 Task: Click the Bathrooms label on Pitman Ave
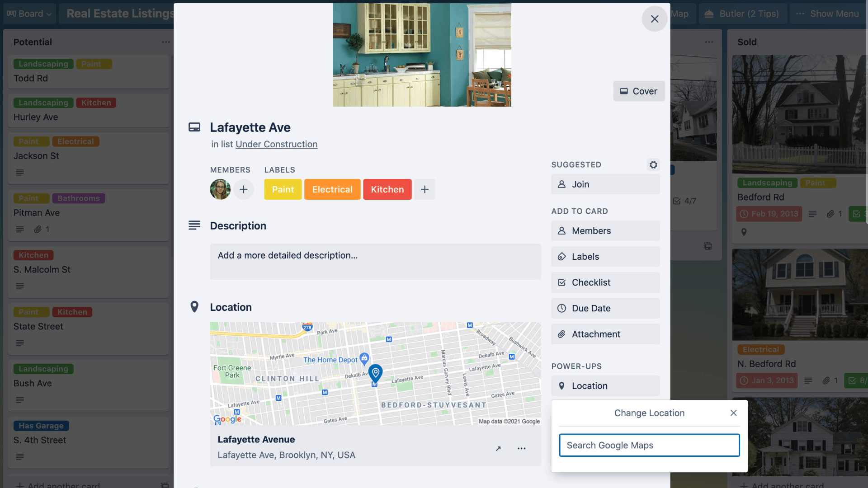pyautogui.click(x=79, y=198)
